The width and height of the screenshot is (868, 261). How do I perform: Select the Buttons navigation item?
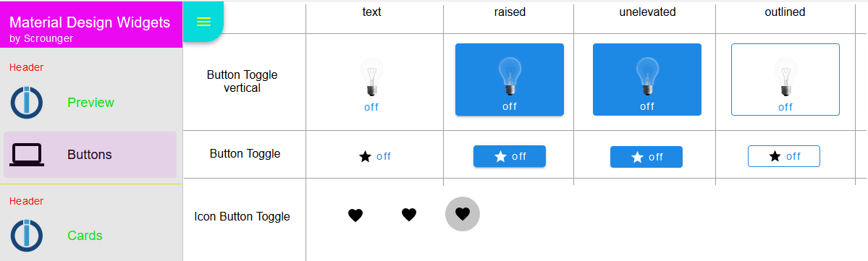click(90, 155)
